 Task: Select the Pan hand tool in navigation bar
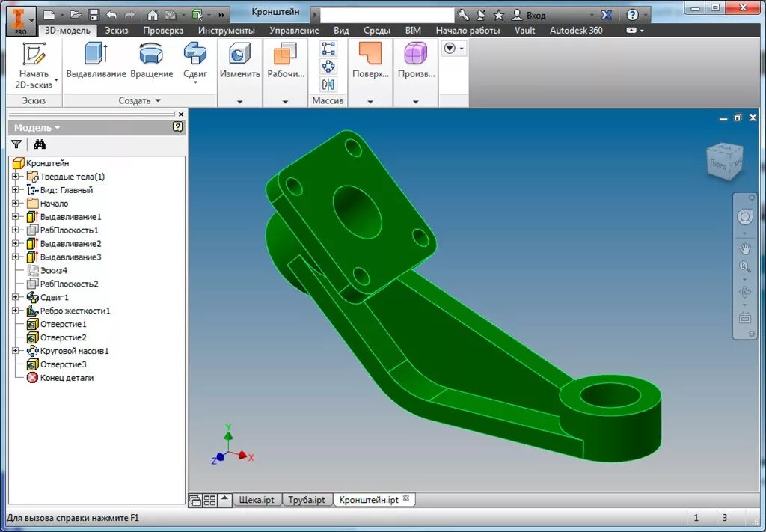pyautogui.click(x=744, y=248)
